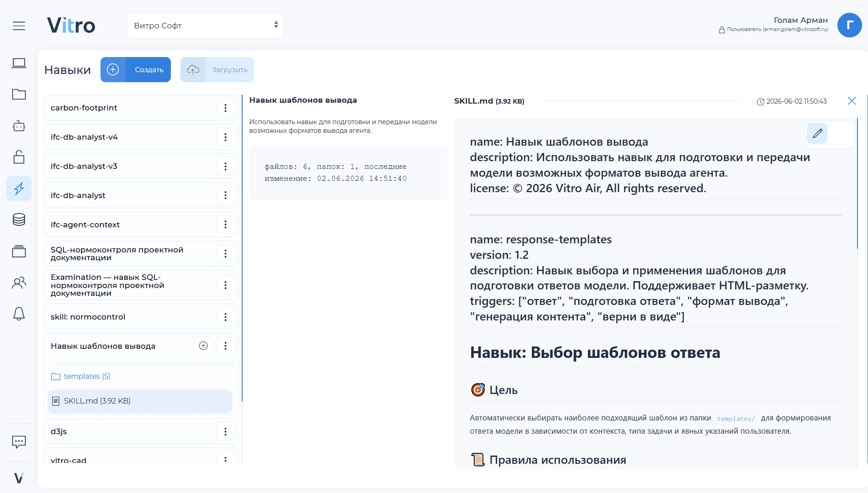Viewport: 868px width, 493px height.
Task: Add file to Навык шаблонов вывода
Action: 203,346
